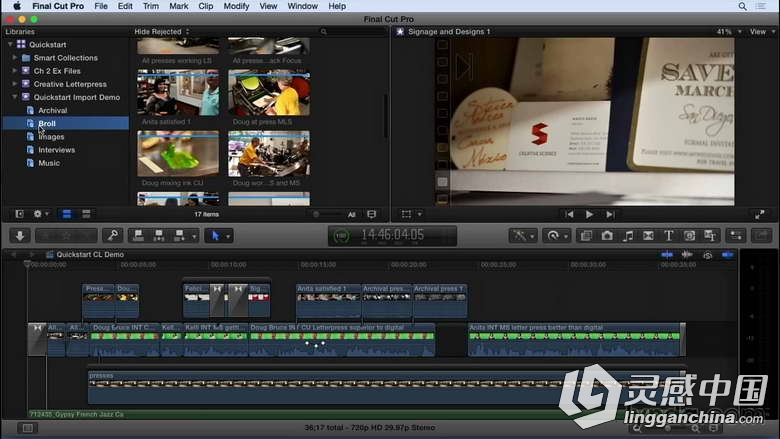Open the viewer View options dropdown

point(762,31)
